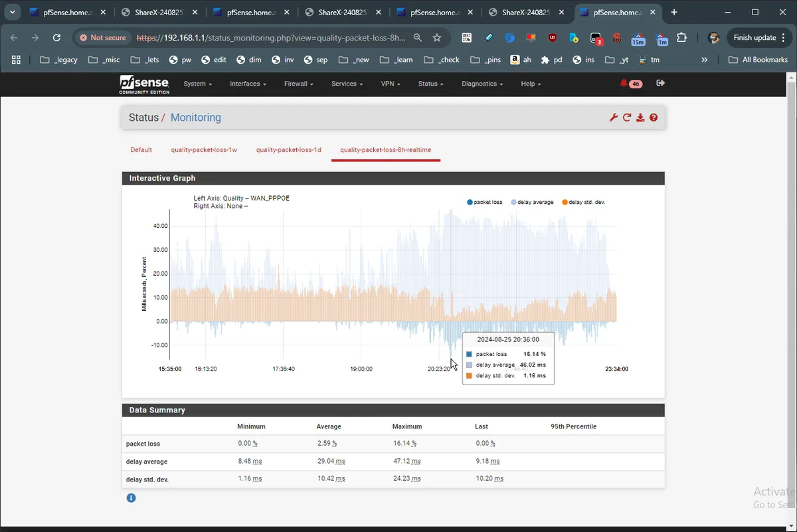Select the quality-packet-loss-1d tab
797x532 pixels.
[x=288, y=150]
